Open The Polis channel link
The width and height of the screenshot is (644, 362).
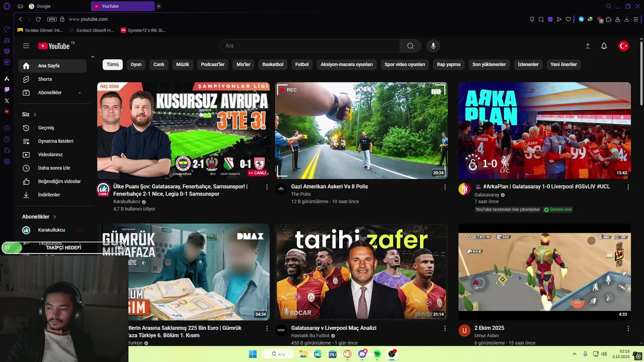(301, 194)
